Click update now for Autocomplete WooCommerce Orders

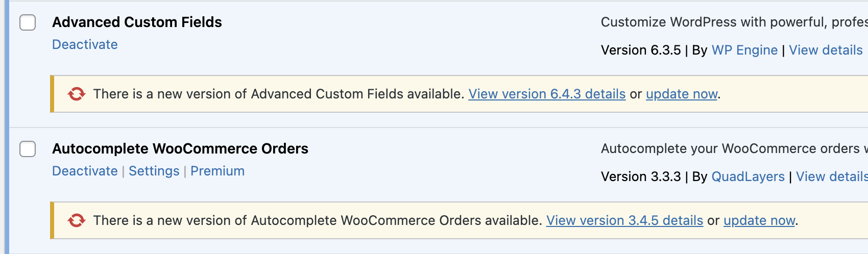click(759, 220)
